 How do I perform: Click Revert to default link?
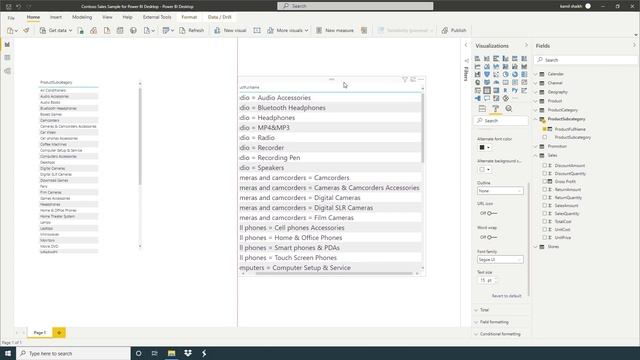tap(507, 296)
